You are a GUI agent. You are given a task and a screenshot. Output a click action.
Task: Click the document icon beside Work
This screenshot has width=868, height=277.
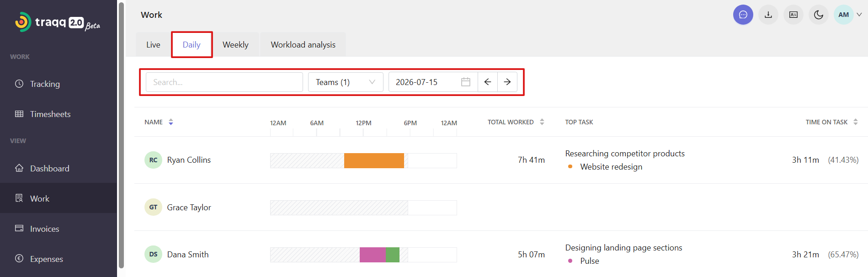point(19,198)
